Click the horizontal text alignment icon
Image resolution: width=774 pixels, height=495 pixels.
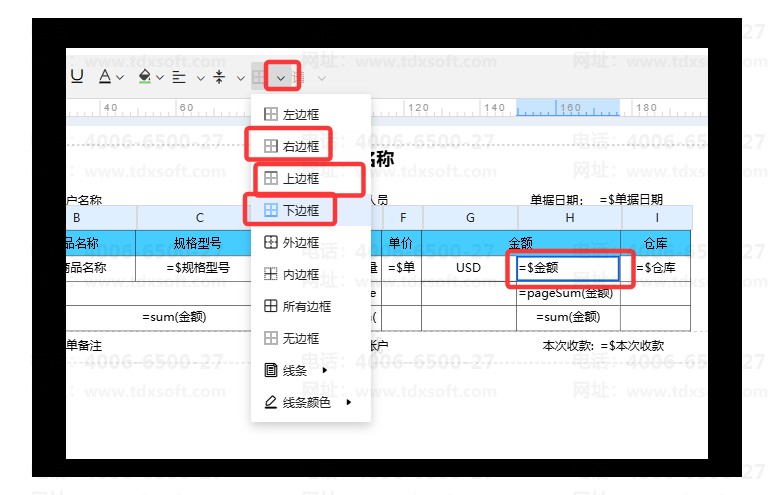pyautogui.click(x=180, y=76)
